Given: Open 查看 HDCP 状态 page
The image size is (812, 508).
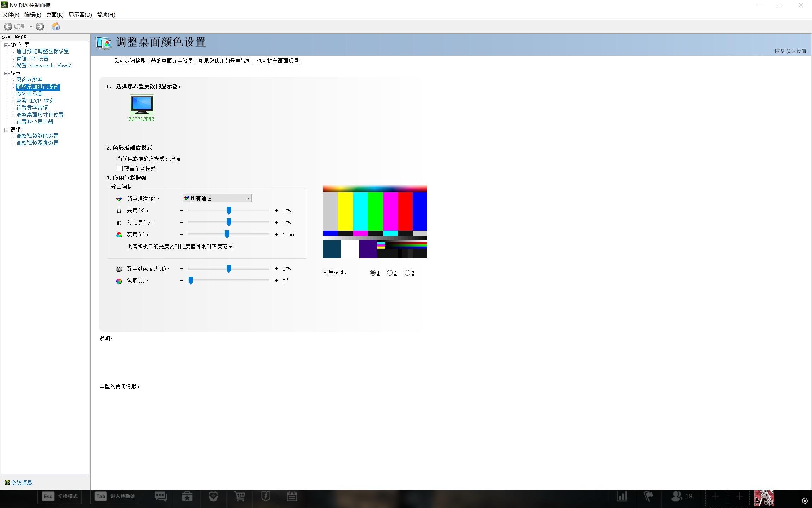Looking at the screenshot, I should pos(35,101).
